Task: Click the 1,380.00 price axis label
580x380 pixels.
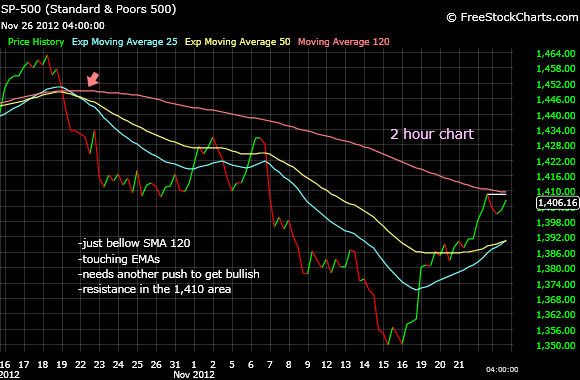Action: (556, 269)
